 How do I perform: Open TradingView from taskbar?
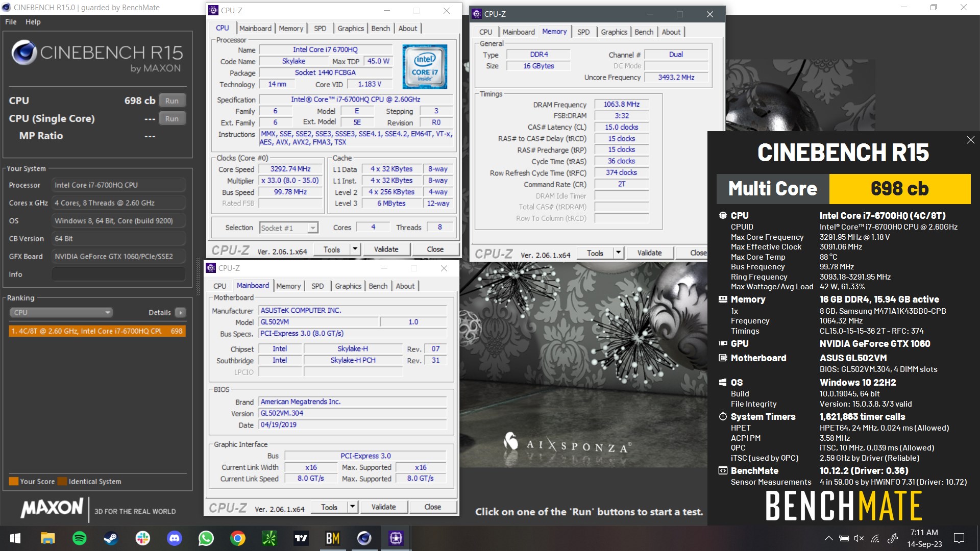point(301,538)
